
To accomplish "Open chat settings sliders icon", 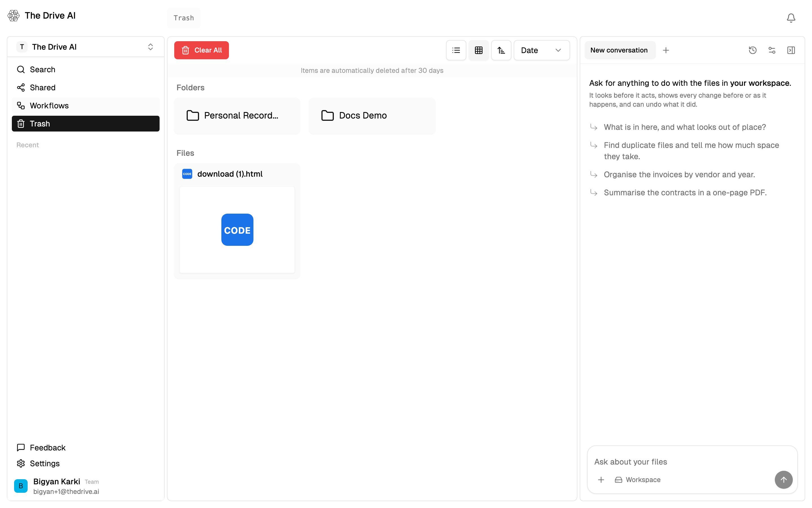I will pos(771,50).
